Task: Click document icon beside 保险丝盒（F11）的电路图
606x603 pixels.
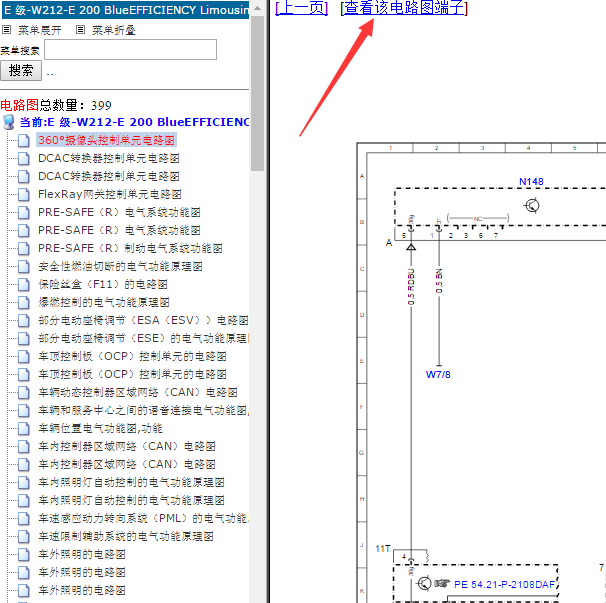Action: coord(24,285)
